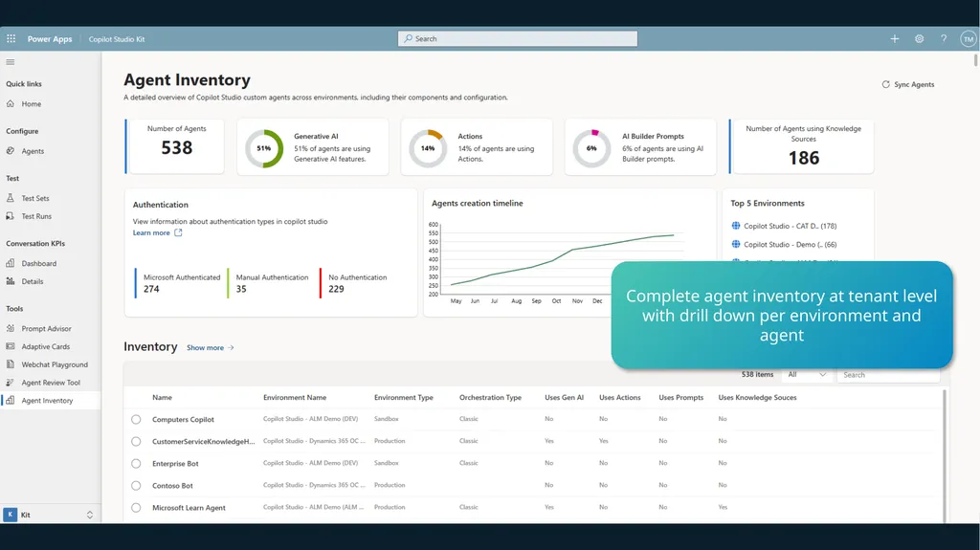980x550 pixels.
Task: Expand the Kit area switcher chevron
Action: pyautogui.click(x=89, y=515)
